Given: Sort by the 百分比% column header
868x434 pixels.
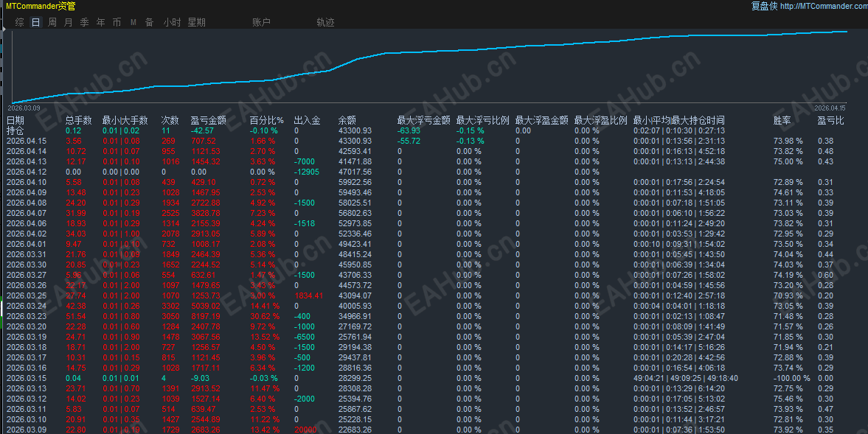Looking at the screenshot, I should pos(266,120).
